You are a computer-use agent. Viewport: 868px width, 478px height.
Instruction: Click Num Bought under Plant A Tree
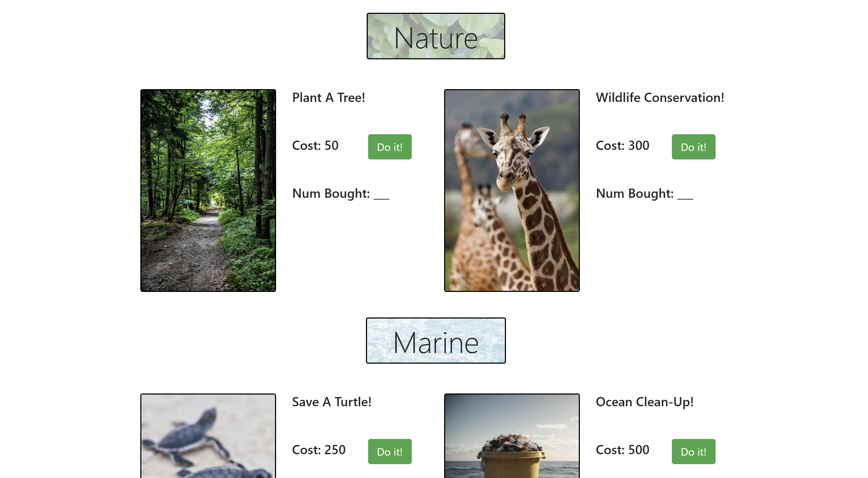pos(340,194)
